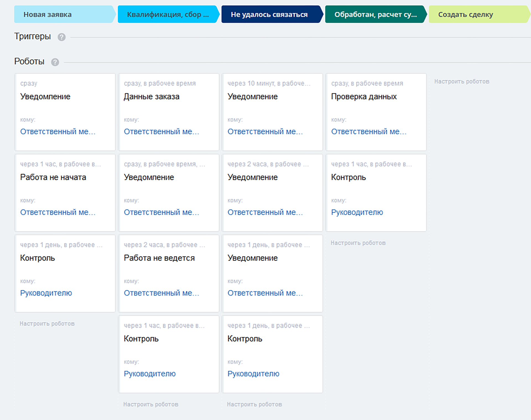The width and height of the screenshot is (531, 420).
Task: Click Настроить роботов under Новая заявка column
Action: (x=47, y=324)
